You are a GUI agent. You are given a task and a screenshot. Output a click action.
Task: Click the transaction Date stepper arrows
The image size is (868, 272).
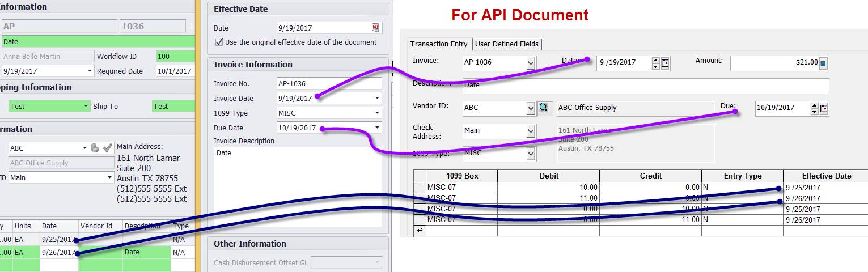point(656,63)
